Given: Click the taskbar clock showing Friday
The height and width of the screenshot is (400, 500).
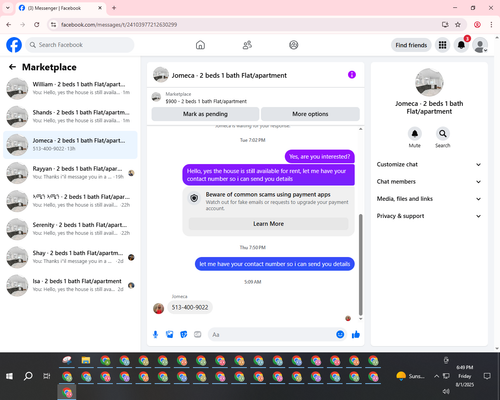Looking at the screenshot, I should tap(465, 376).
